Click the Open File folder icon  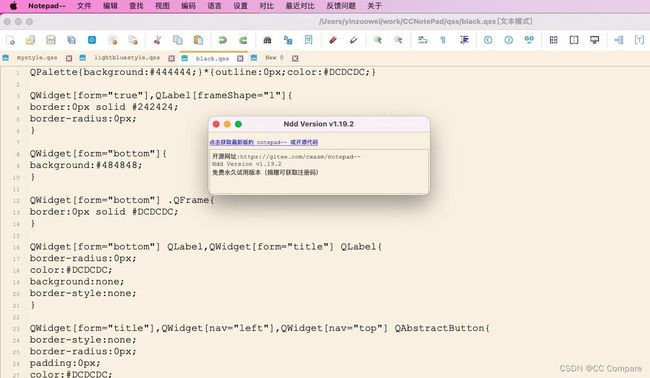pos(30,40)
